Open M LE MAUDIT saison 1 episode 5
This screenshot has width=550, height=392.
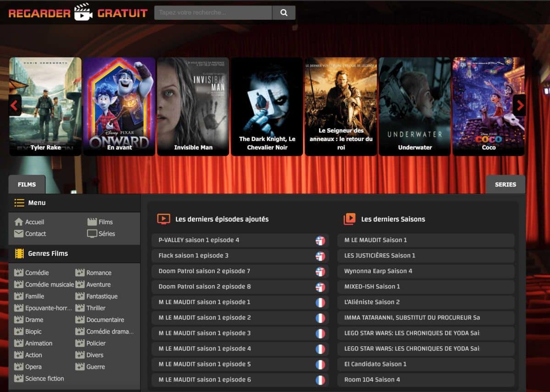[240, 365]
